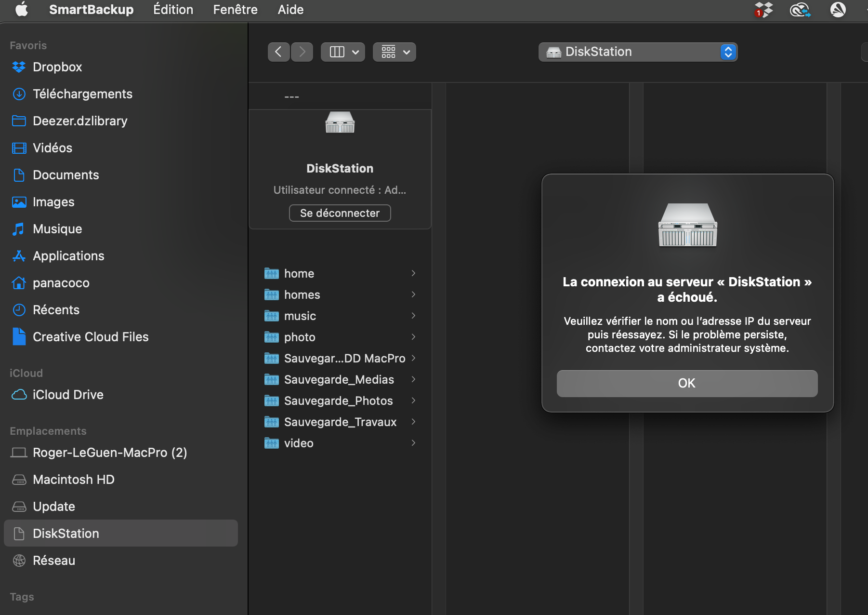The width and height of the screenshot is (868, 615).
Task: Click the Emplacements sidebar section header
Action: 48,431
